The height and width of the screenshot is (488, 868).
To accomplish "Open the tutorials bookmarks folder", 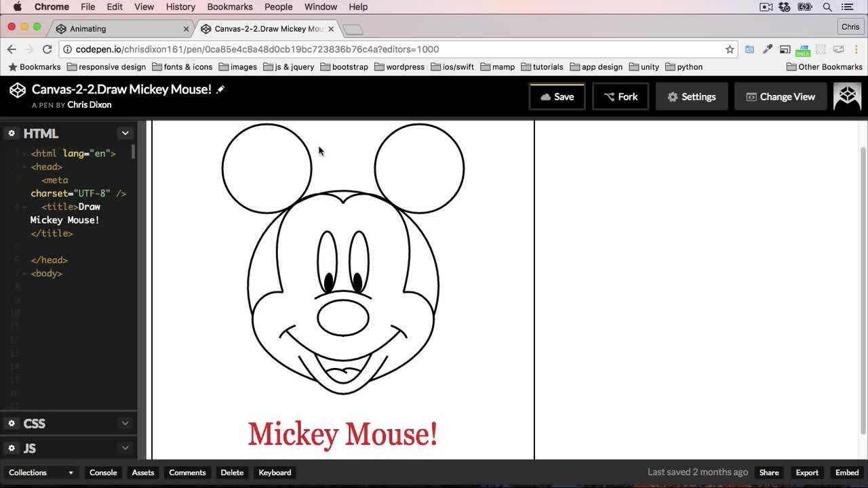I will (542, 67).
